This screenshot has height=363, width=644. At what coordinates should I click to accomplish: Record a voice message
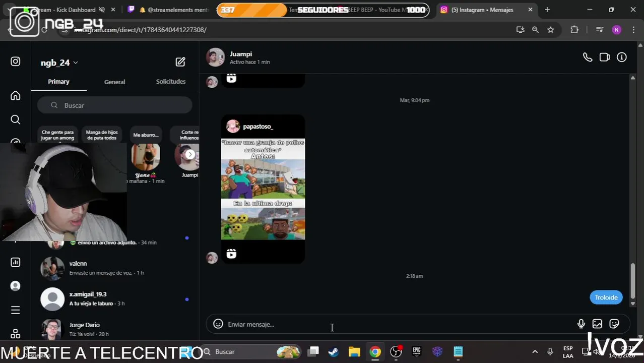(581, 324)
